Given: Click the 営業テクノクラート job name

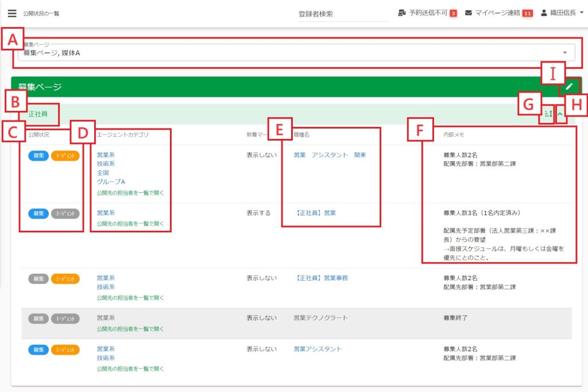Looking at the screenshot, I should [320, 317].
